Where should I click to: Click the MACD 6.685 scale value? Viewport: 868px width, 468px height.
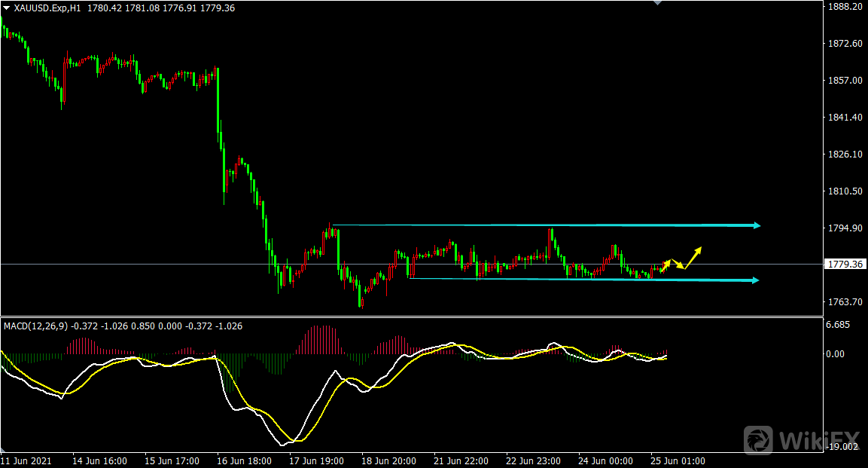pyautogui.click(x=838, y=326)
